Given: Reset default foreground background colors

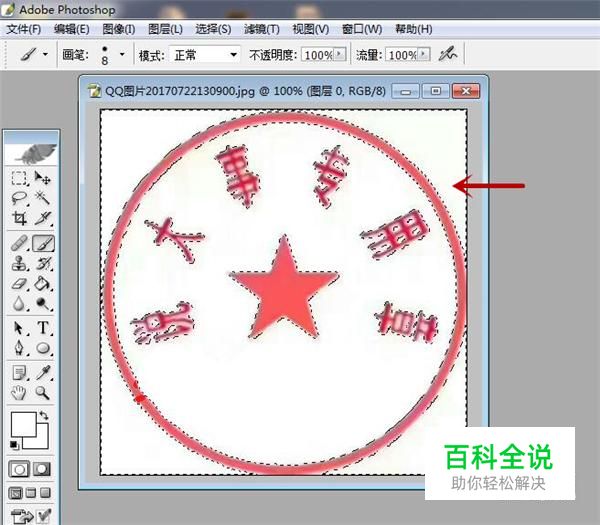Looking at the screenshot, I should tap(14, 445).
